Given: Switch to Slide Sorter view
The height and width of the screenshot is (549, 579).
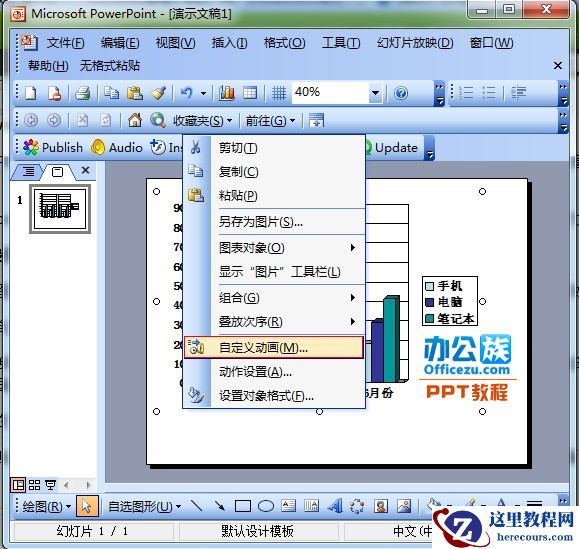Looking at the screenshot, I should coord(34,485).
